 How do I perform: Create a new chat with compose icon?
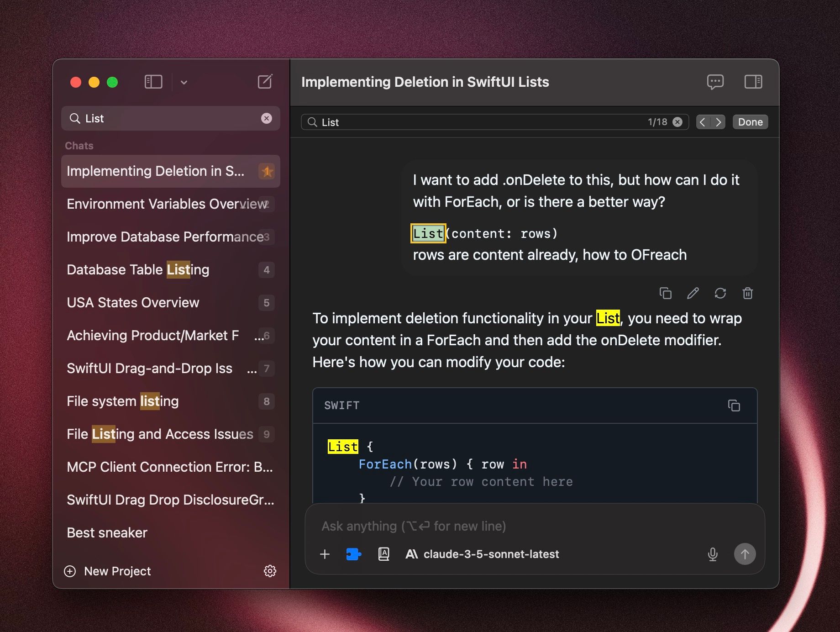(x=265, y=82)
